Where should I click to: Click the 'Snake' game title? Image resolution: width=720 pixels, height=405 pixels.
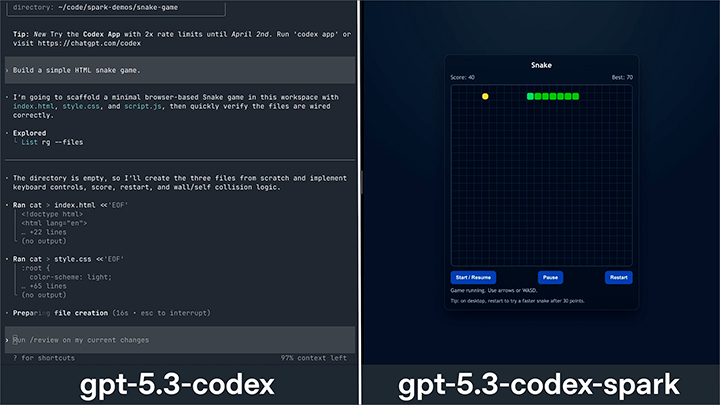pyautogui.click(x=541, y=65)
